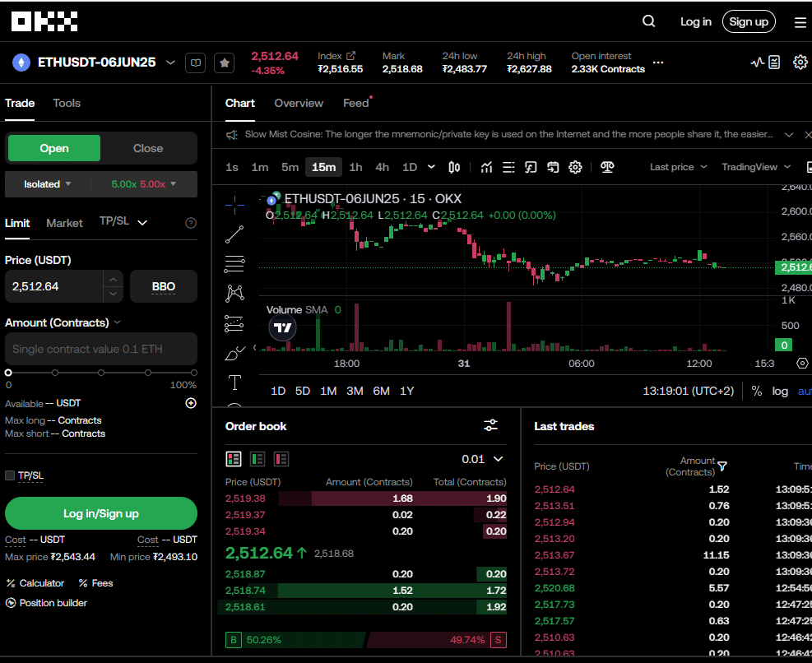Open the Position builder link
This screenshot has height=663, width=812.
[46, 603]
